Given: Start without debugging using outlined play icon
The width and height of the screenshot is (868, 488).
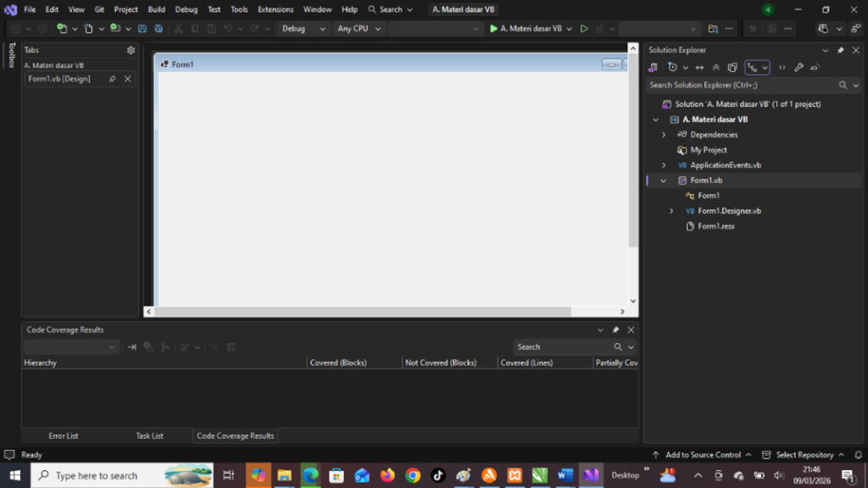Looking at the screenshot, I should coord(584,29).
